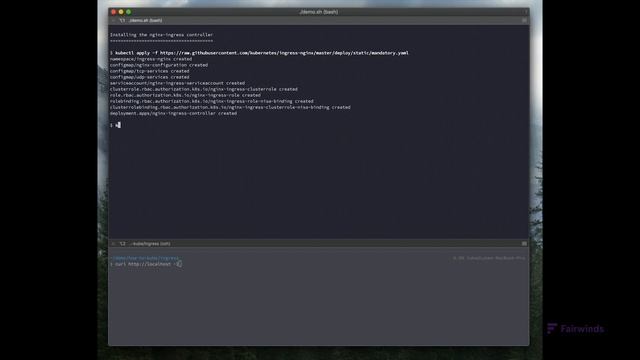Click 'configmap/nginx-configuration created' line
Viewport: 640px width, 360px height.
[159, 65]
